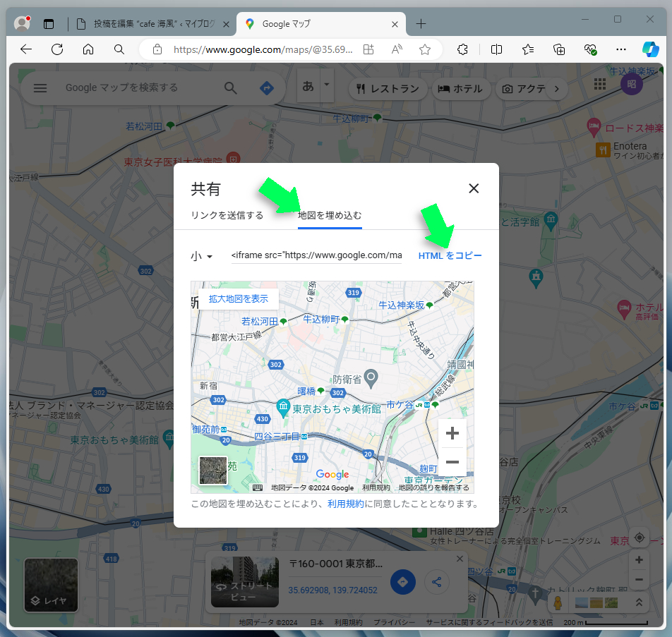Zoom out on the embed preview map
The image size is (672, 637).
452,462
